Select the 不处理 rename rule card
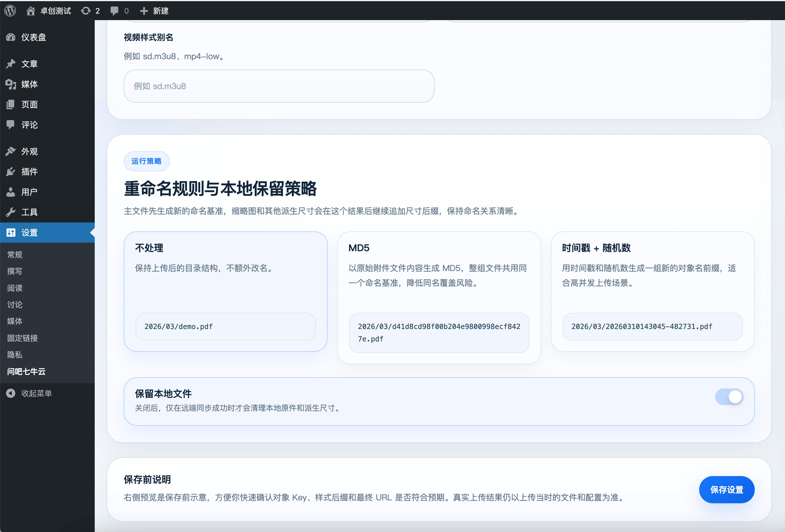 click(225, 291)
